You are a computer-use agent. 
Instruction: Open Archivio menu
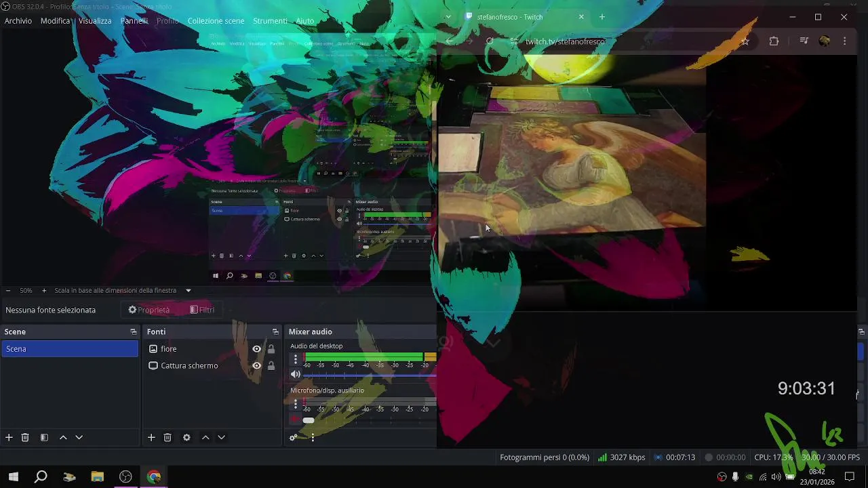pos(18,21)
